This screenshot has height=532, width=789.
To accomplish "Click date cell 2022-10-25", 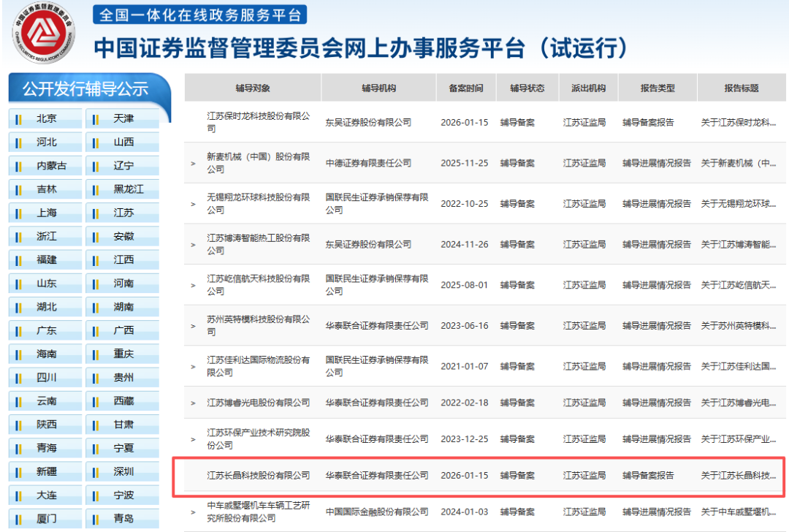I will click(x=465, y=204).
